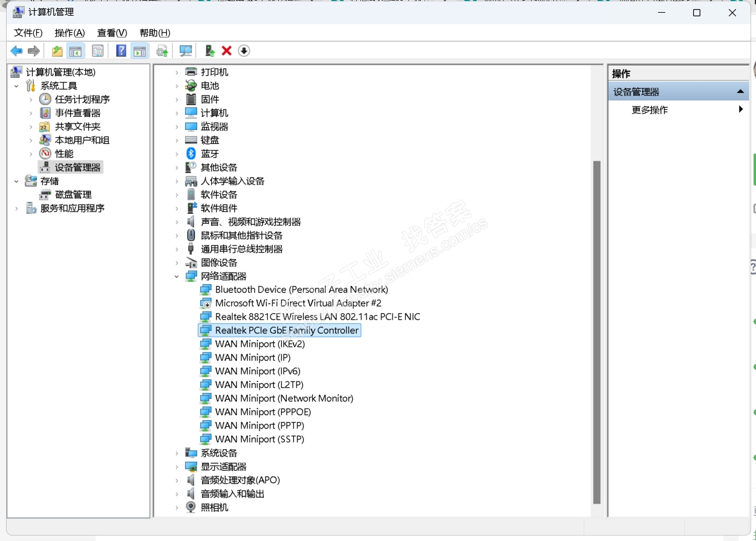Expand 服务和应用程序 in the left tree

click(16, 208)
